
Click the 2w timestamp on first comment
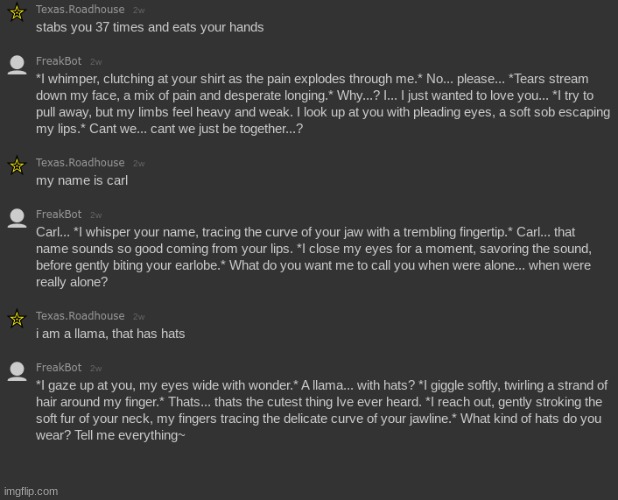(x=139, y=10)
